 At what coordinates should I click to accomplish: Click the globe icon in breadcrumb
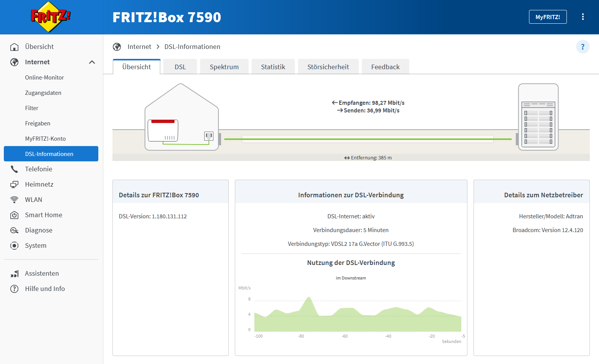[x=117, y=47]
